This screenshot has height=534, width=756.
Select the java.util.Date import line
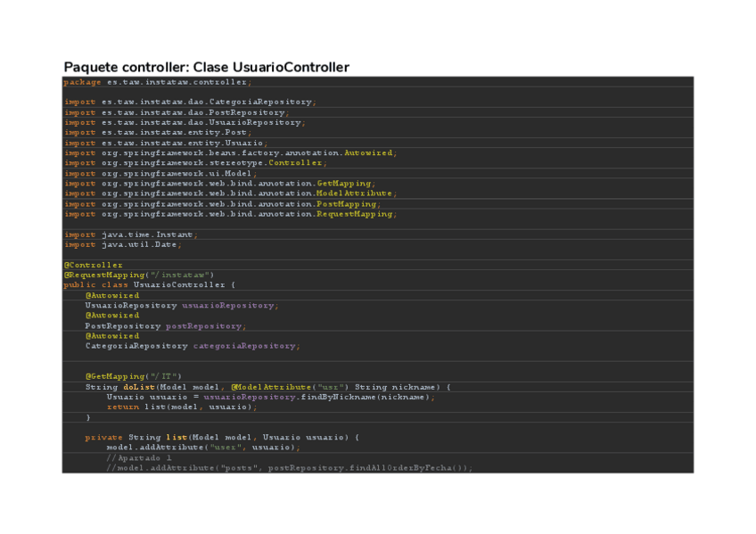pos(123,244)
